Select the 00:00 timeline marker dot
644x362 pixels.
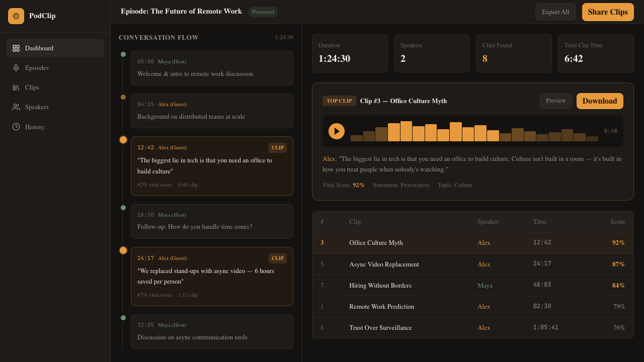click(123, 54)
